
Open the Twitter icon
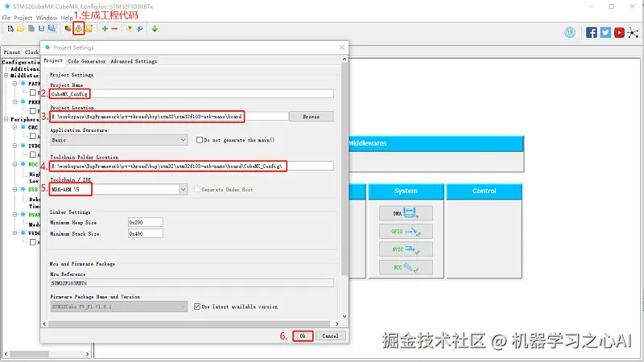(605, 32)
